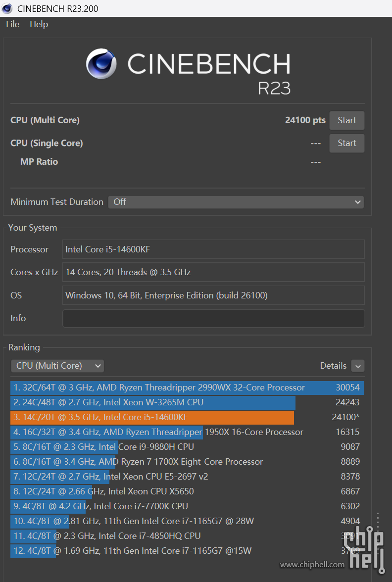The width and height of the screenshot is (392, 582).
Task: Click the Cinebench app icon in title bar
Action: tap(7, 8)
